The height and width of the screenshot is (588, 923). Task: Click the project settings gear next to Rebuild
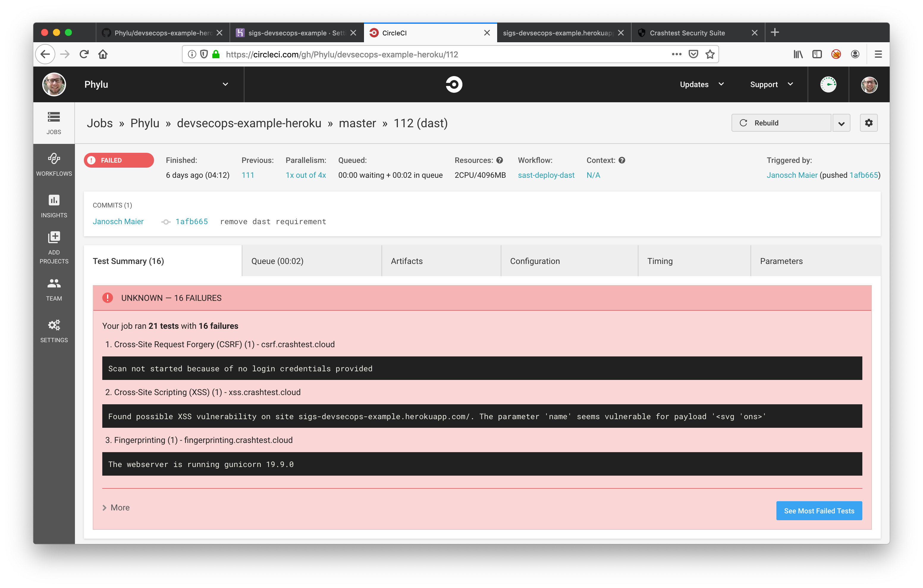click(868, 123)
